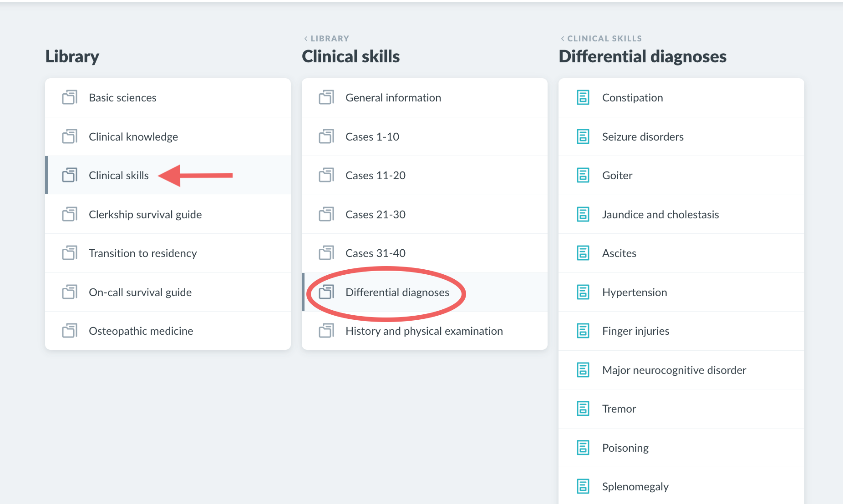Open the Clerkship survival guide category
Screen dimensions: 843x504
(x=168, y=214)
